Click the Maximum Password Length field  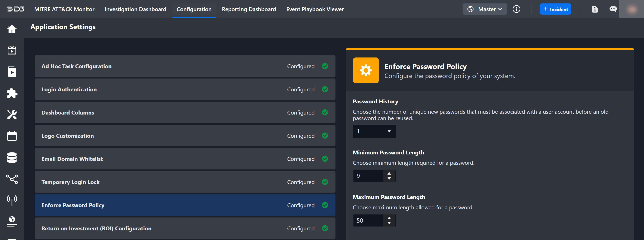click(x=368, y=220)
